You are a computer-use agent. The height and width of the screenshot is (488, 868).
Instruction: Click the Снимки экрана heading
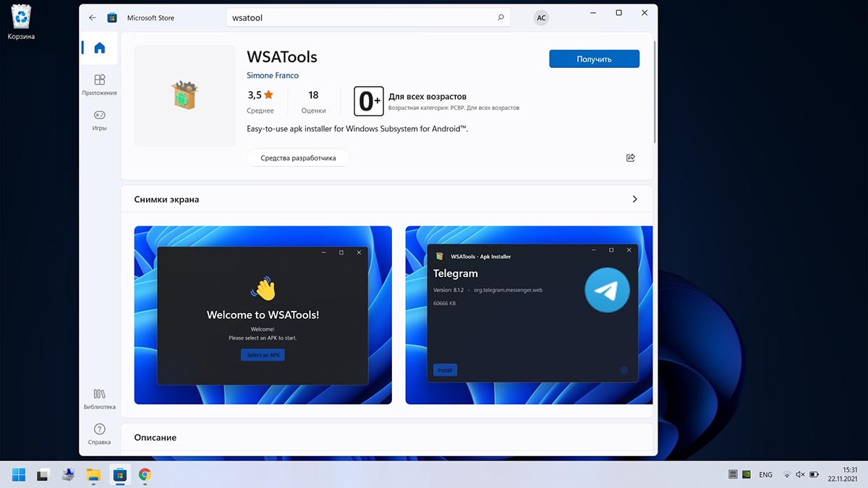click(166, 200)
